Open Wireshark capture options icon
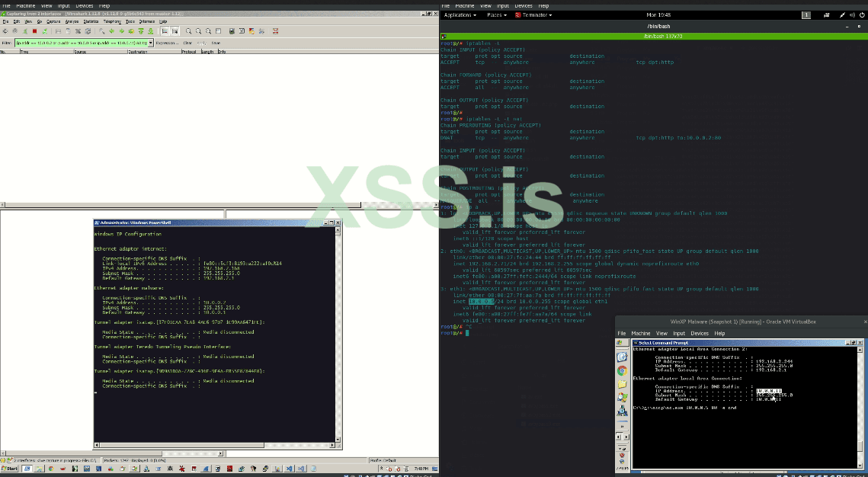 (15, 31)
